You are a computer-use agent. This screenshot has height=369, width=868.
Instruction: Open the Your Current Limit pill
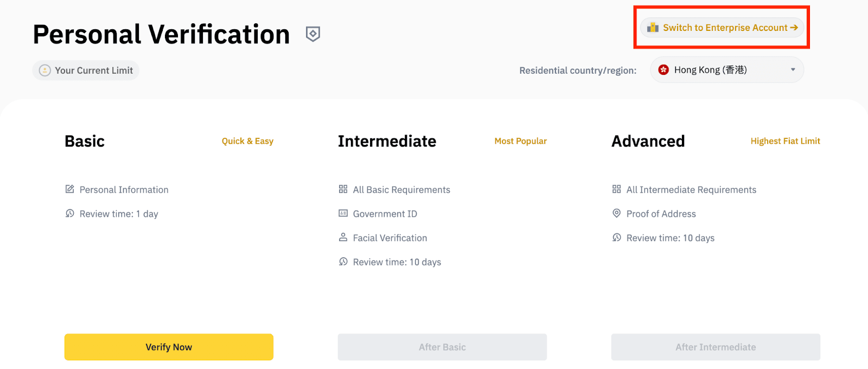pyautogui.click(x=86, y=71)
